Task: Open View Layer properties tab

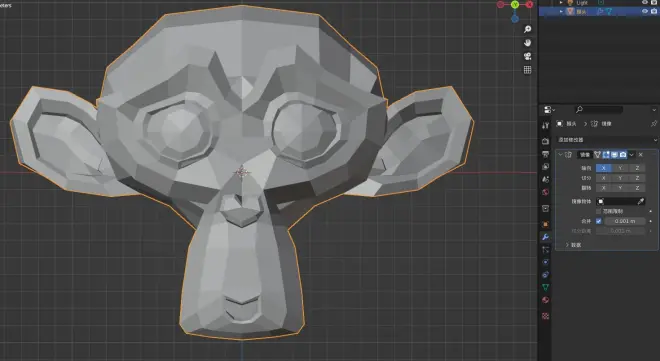Action: [546, 167]
